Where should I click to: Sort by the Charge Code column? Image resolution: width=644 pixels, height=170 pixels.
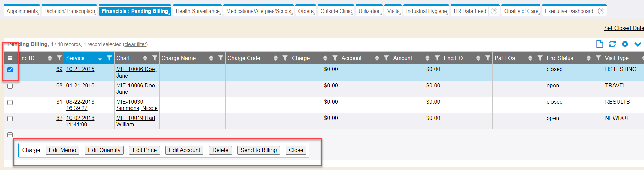[x=275, y=58]
